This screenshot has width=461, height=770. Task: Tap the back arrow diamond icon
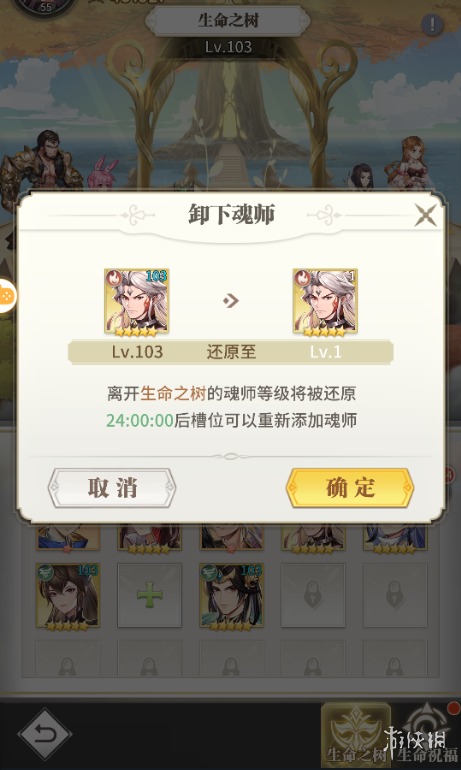[x=45, y=734]
